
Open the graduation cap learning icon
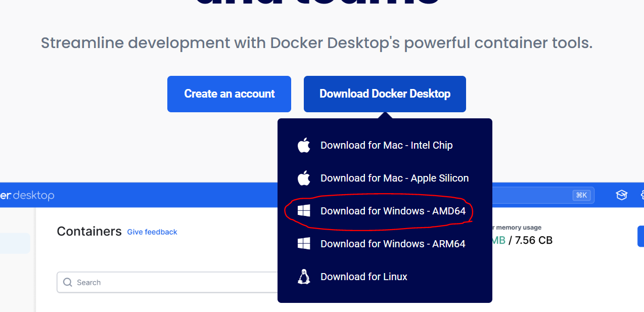[621, 195]
